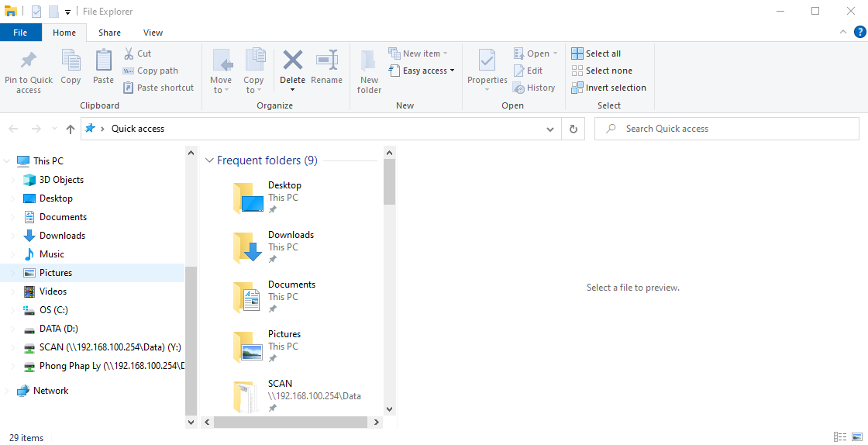Switch to the View tab
This screenshot has width=868, height=445.
(153, 33)
